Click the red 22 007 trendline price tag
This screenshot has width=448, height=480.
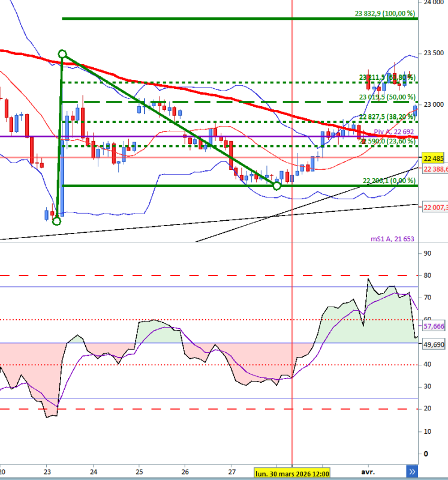[x=435, y=208]
